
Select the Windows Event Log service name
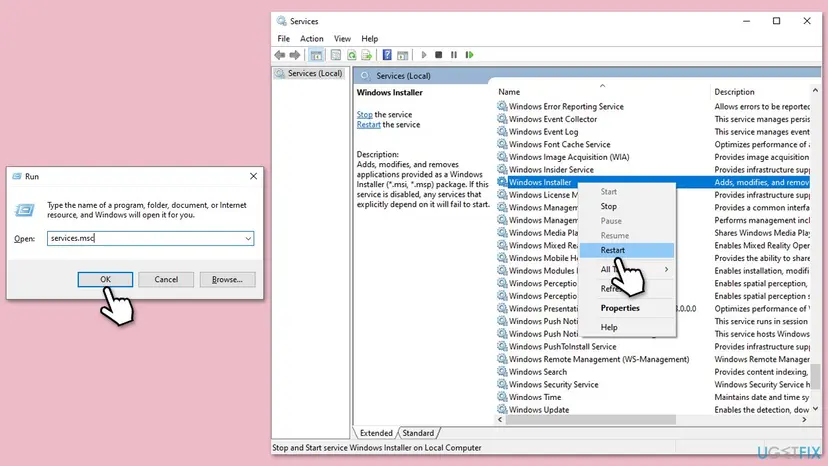coord(543,132)
